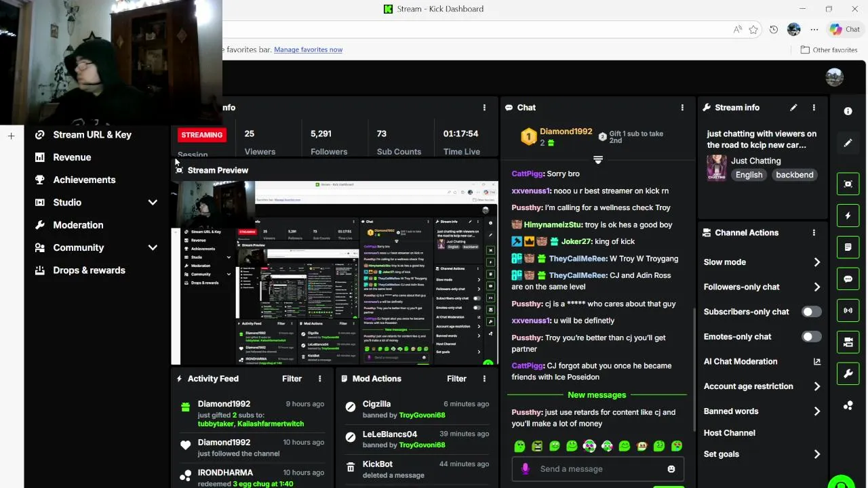This screenshot has height=488, width=868.
Task: Click user avatar in dashboard top right
Action: click(x=834, y=77)
